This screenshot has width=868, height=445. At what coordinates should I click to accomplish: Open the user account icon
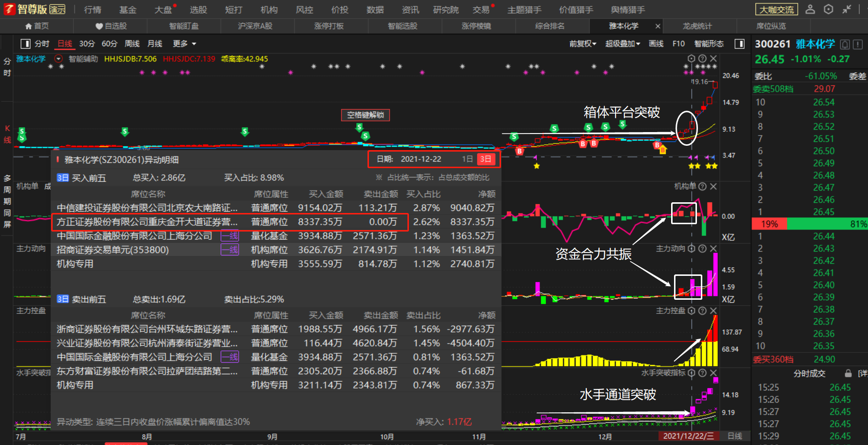coord(810,9)
